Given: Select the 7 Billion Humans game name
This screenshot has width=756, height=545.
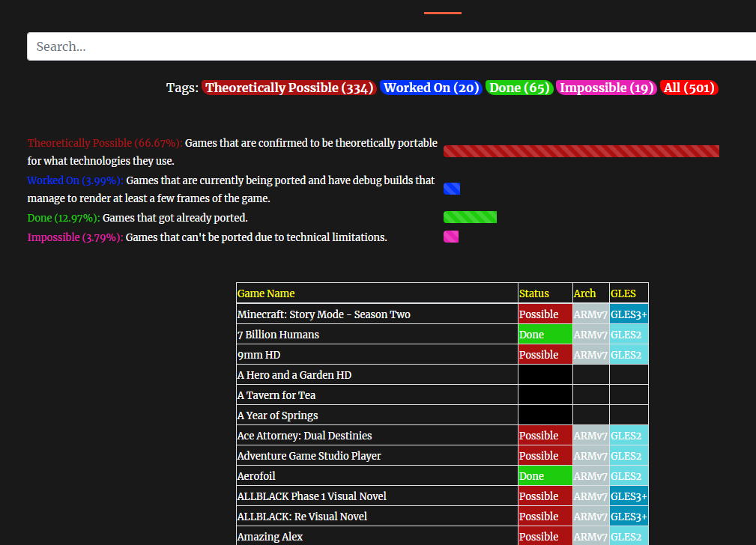Looking at the screenshot, I should coord(278,335).
